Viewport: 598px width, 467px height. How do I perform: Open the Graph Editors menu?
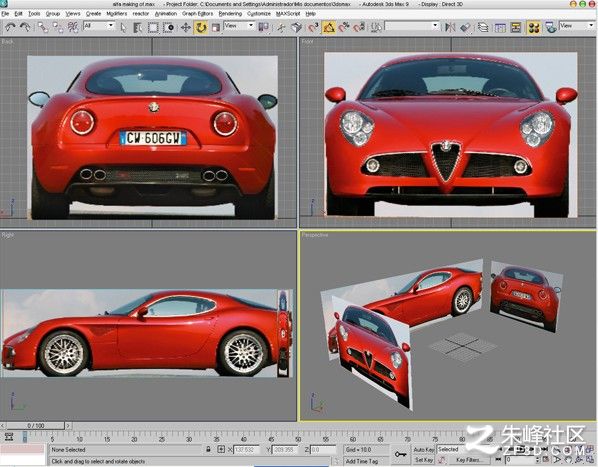click(x=197, y=14)
